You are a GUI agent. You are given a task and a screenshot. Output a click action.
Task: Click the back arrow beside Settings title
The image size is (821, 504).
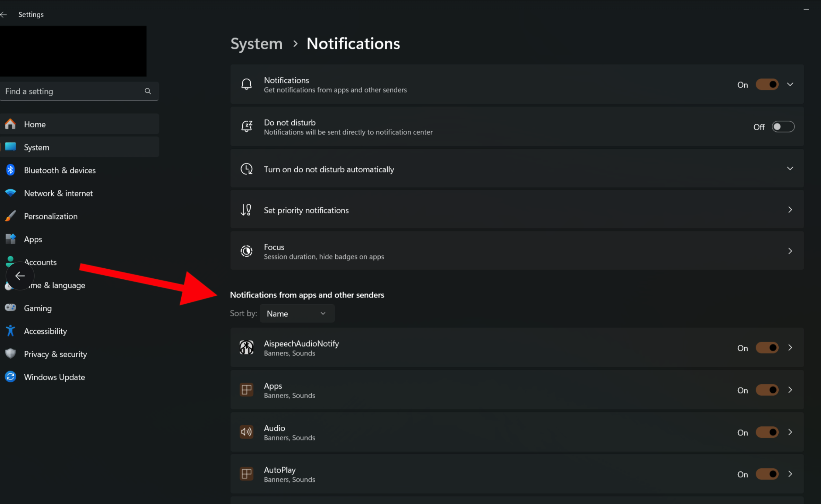4,15
